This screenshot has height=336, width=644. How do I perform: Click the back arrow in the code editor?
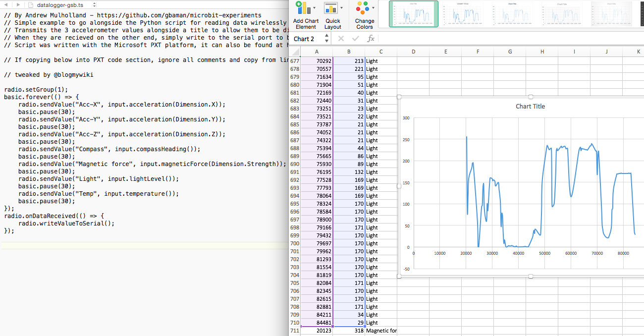click(6, 4)
